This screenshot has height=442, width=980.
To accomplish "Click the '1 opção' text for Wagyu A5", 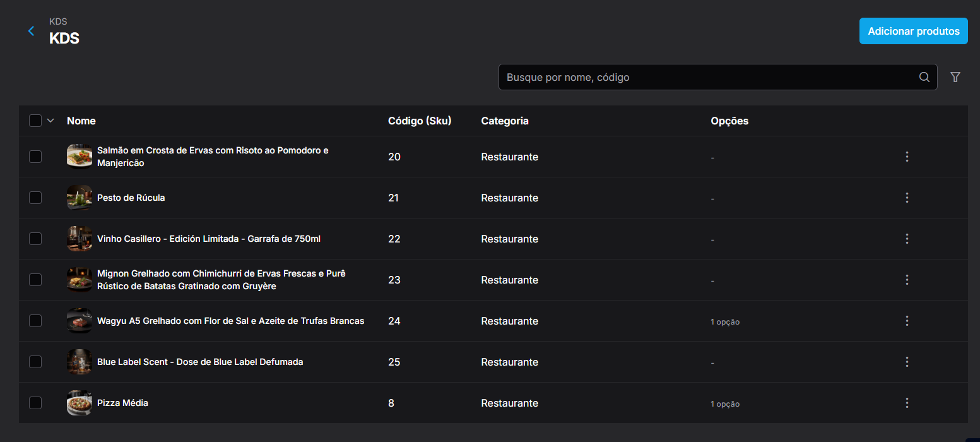I will click(725, 322).
